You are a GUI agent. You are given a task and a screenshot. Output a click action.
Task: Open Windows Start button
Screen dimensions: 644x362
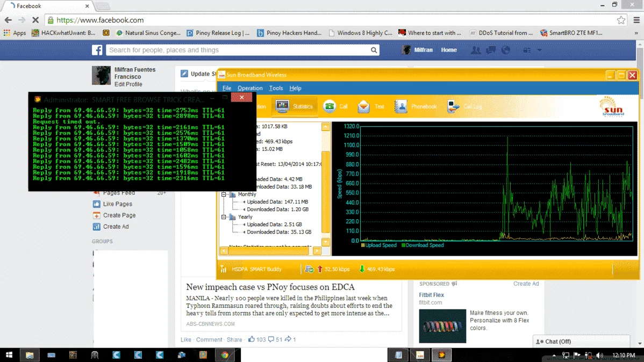click(9, 355)
